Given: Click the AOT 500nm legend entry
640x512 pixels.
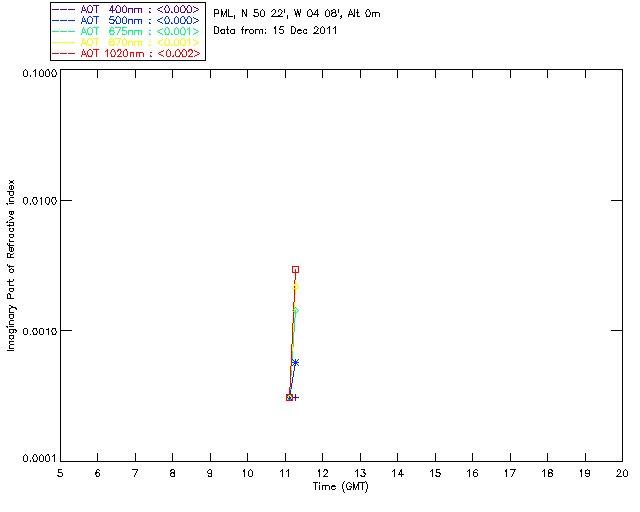Looking at the screenshot, I should point(126,20).
